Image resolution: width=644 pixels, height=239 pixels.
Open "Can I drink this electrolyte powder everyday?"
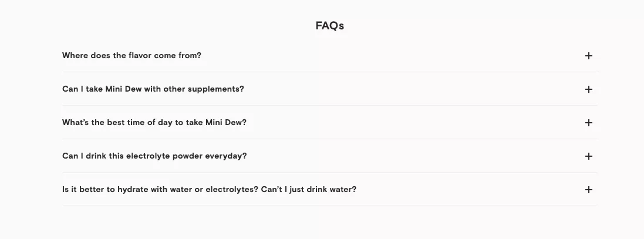point(154,156)
